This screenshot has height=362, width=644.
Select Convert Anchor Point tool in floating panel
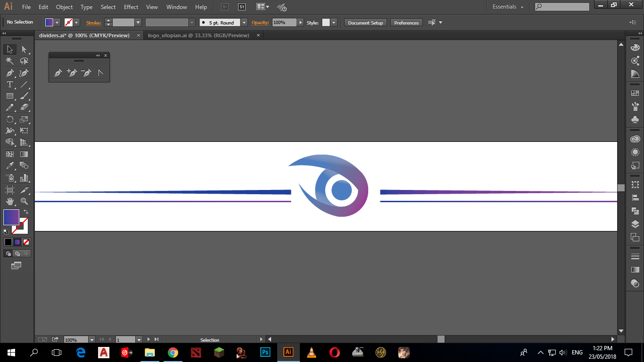tap(100, 73)
